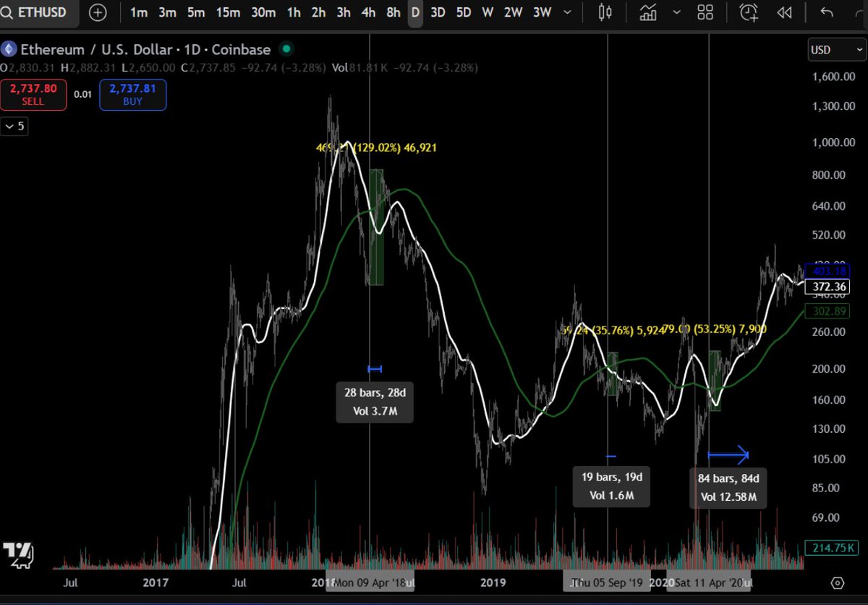Click the Ethereum symbol logo icon
The width and height of the screenshot is (868, 605).
click(x=9, y=49)
